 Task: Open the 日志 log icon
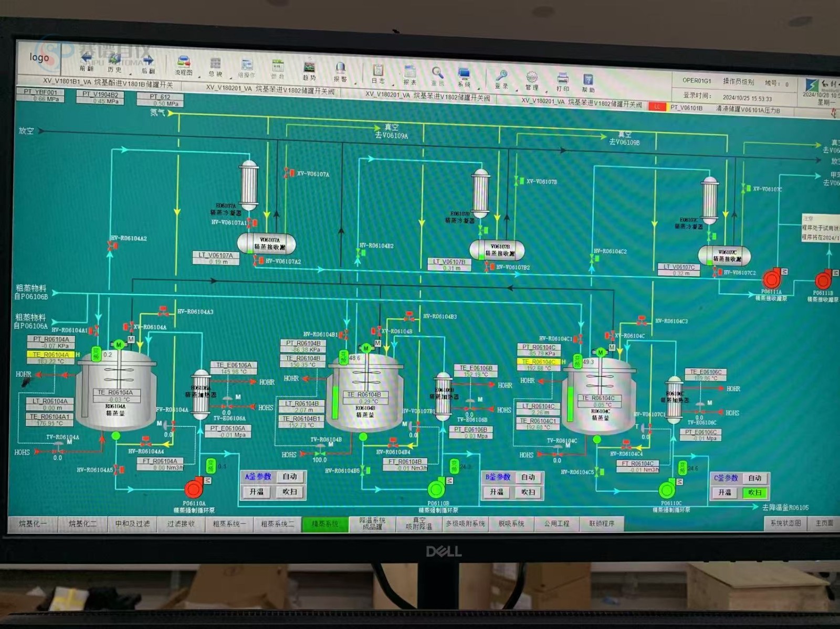point(377,70)
